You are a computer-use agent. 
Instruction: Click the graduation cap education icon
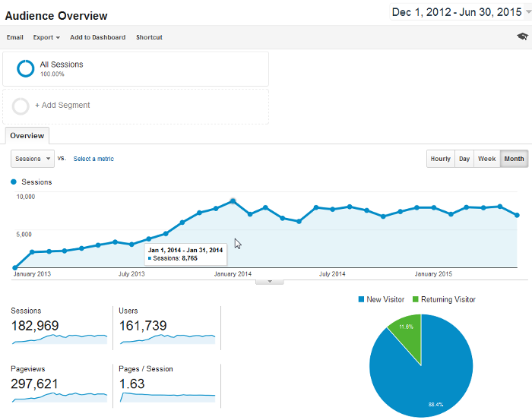coord(521,36)
